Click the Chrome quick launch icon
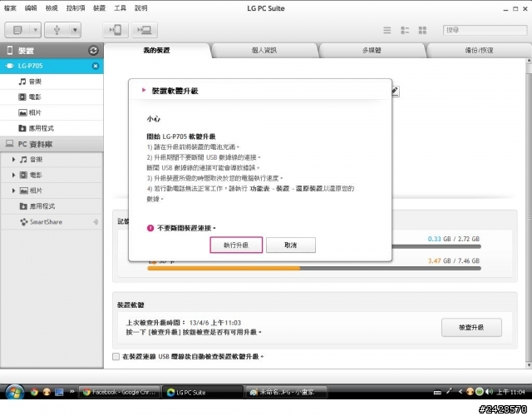The height and width of the screenshot is (416, 532). [x=34, y=392]
